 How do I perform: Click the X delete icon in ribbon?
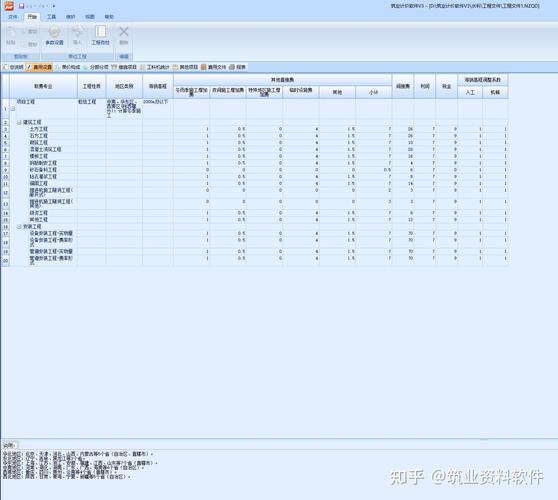pos(123,32)
